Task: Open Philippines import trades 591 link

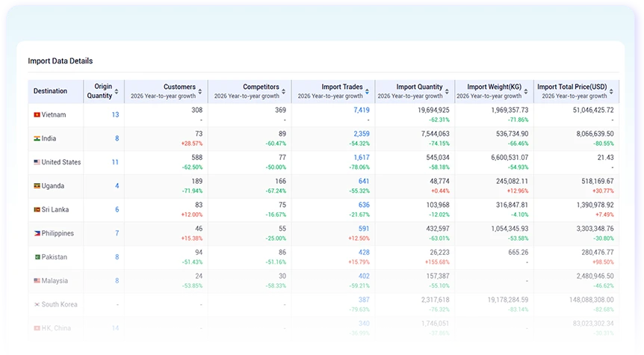Action: point(364,229)
